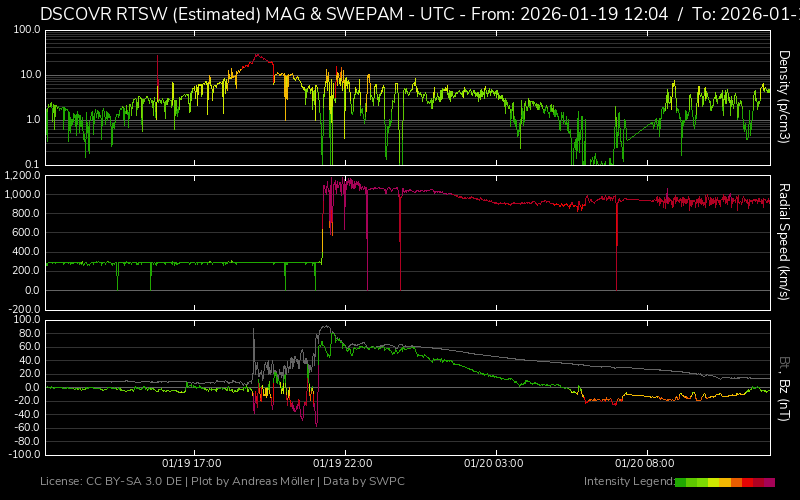Click the green start of the intensity legend
Viewport: 800px width, 500px height.
point(681,482)
